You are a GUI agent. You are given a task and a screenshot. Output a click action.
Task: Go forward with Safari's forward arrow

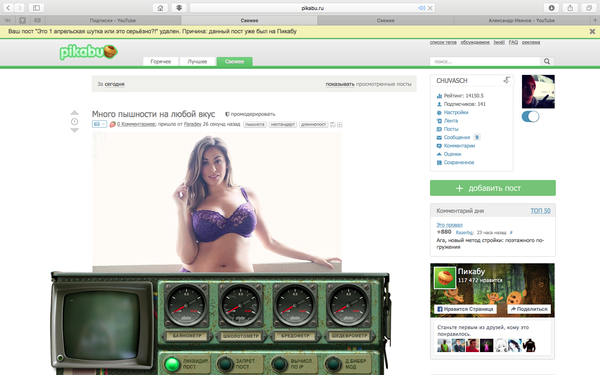(x=19, y=8)
